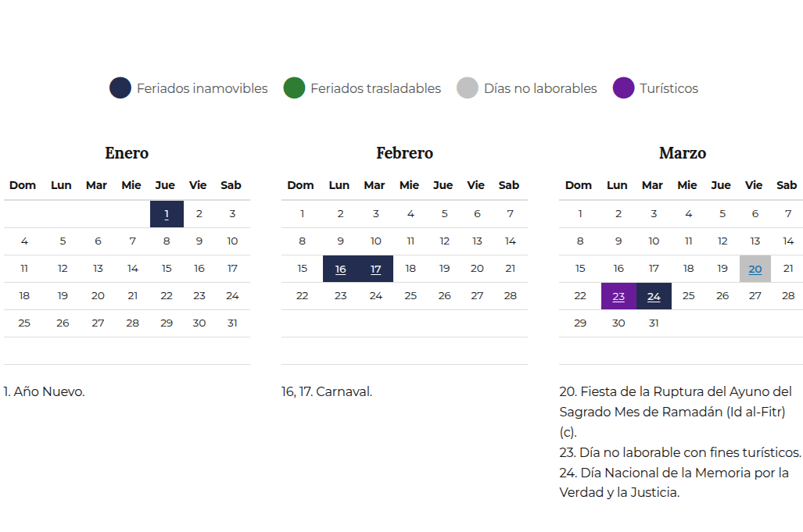This screenshot has width=803, height=532.
Task: Click February 28 in the Febrero calendar
Action: (x=510, y=295)
